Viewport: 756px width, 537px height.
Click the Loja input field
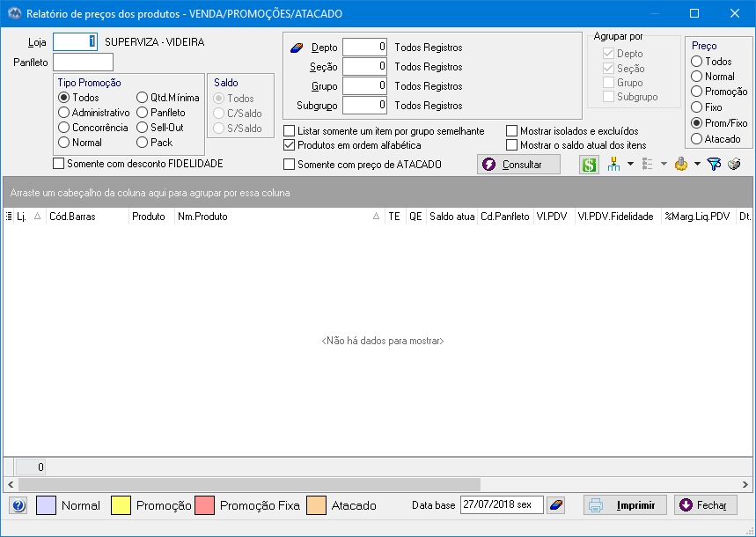point(75,42)
